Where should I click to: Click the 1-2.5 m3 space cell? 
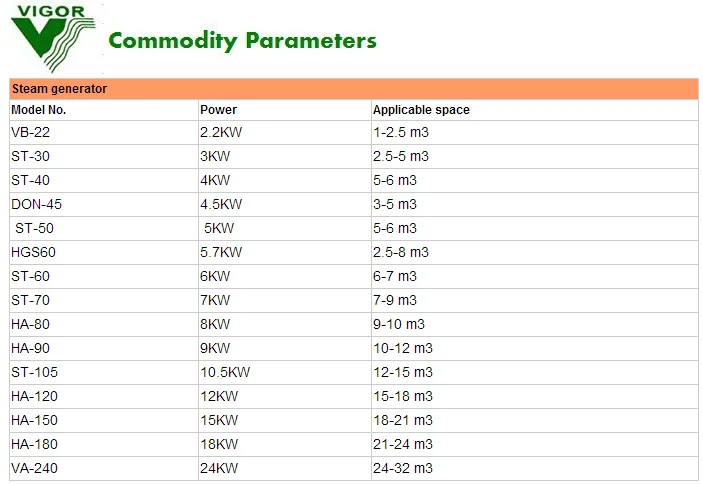coord(535,133)
